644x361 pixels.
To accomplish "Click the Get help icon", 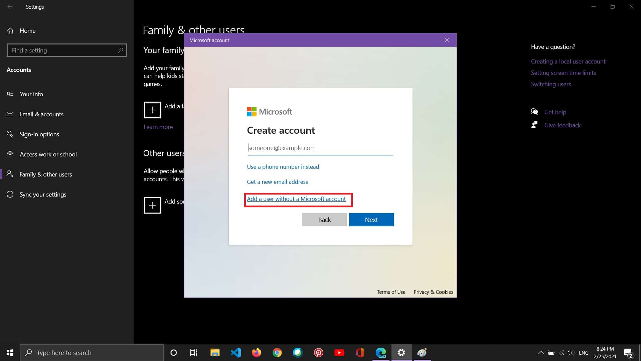I will [535, 111].
